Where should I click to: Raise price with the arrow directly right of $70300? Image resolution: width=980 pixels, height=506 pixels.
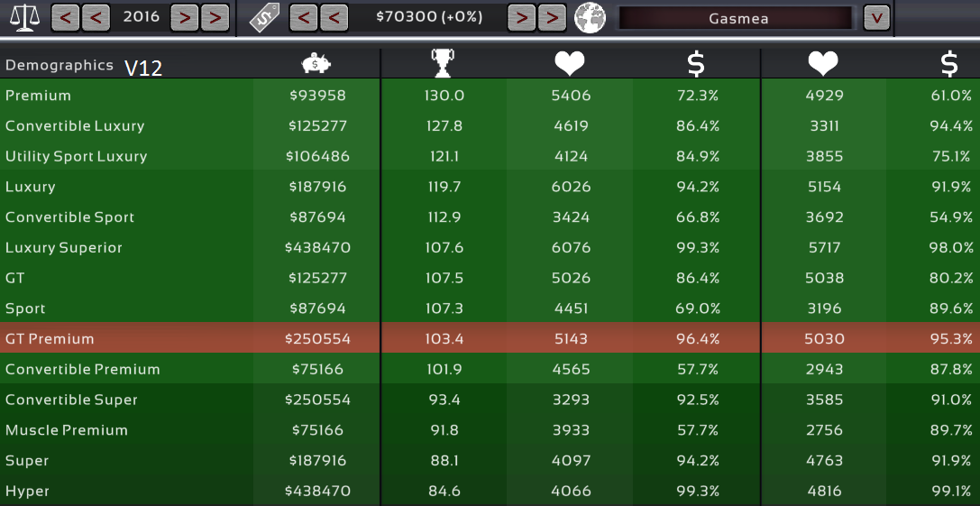(521, 17)
